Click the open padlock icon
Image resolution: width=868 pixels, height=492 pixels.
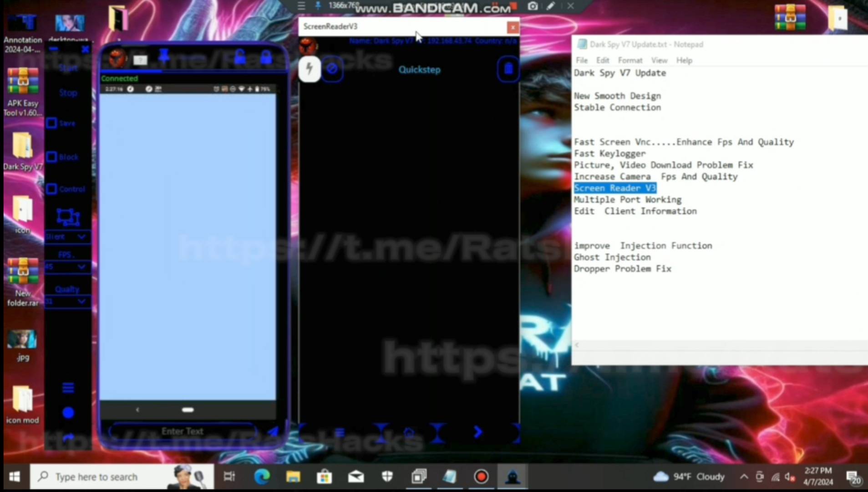tap(240, 58)
